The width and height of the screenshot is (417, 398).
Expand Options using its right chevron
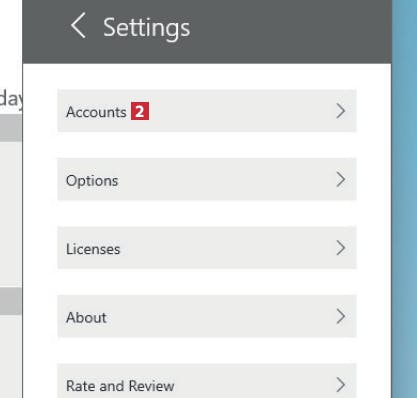coord(340,180)
